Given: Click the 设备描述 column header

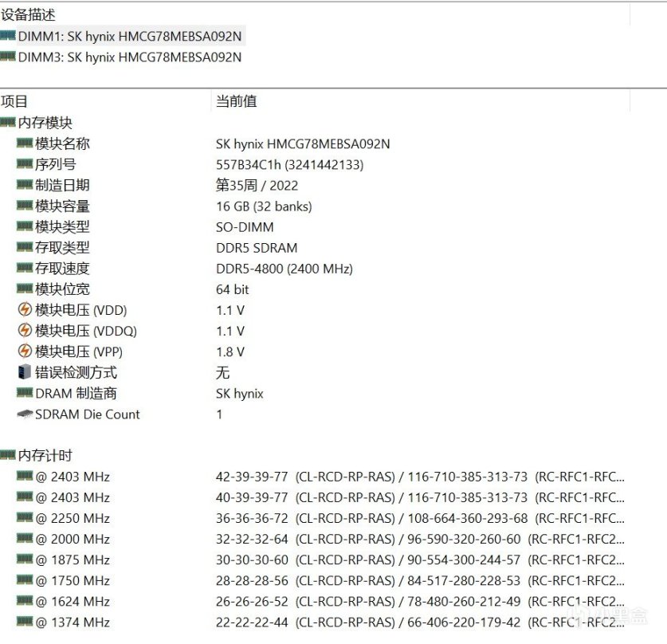Looking at the screenshot, I should coord(28,15).
